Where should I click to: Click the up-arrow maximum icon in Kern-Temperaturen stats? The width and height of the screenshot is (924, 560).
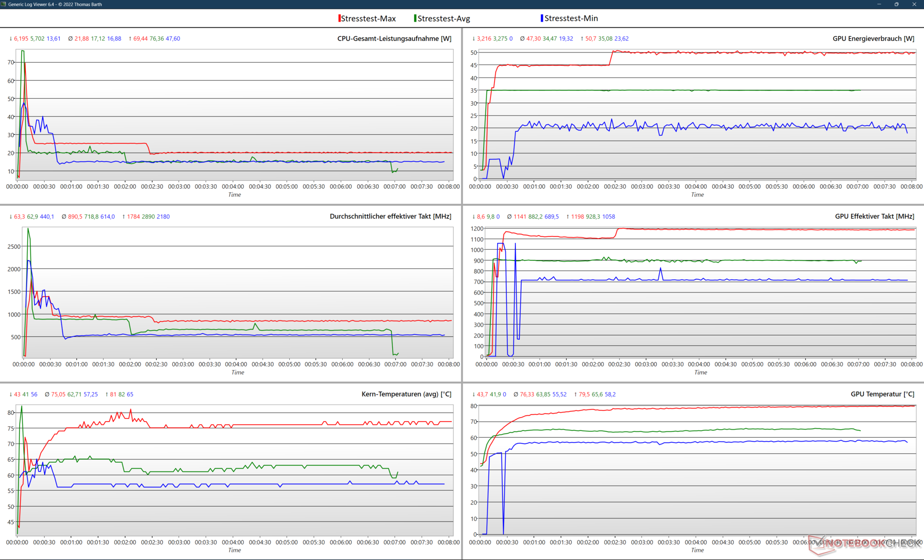point(107,394)
